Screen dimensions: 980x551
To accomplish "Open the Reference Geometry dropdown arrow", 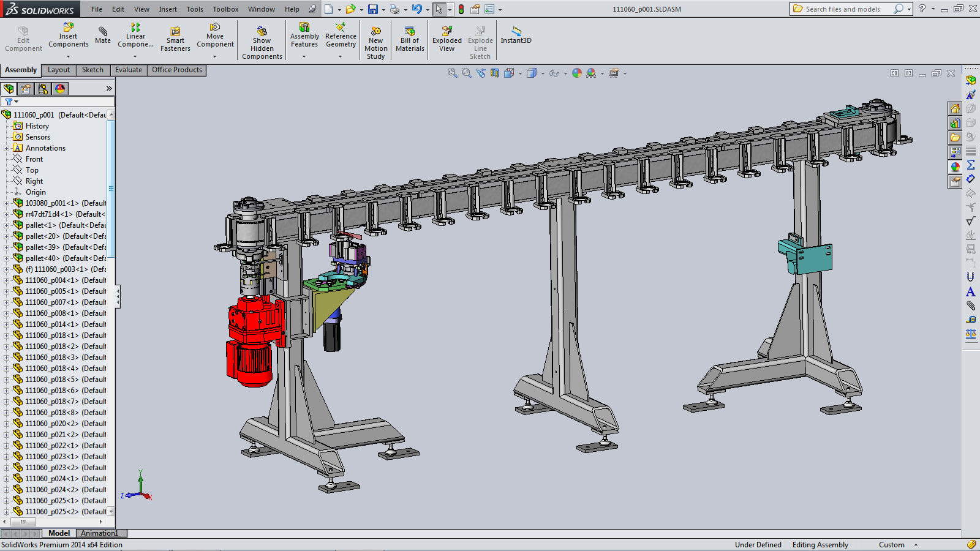I will [341, 56].
